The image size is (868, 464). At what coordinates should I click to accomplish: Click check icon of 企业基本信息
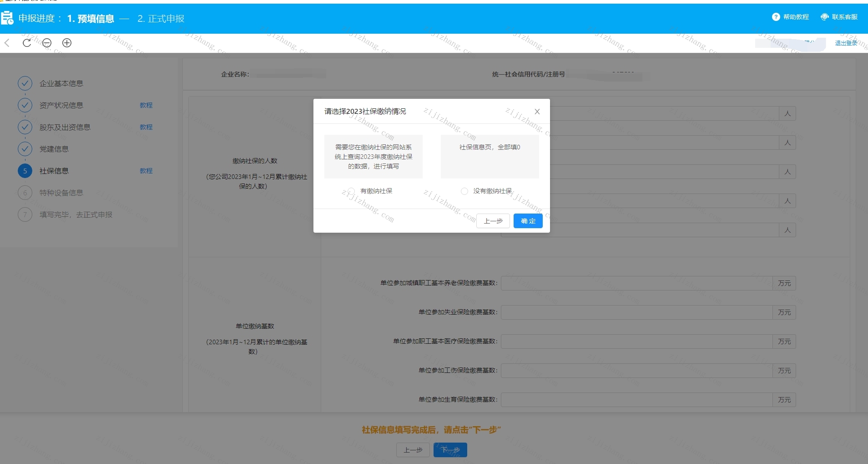pos(25,83)
